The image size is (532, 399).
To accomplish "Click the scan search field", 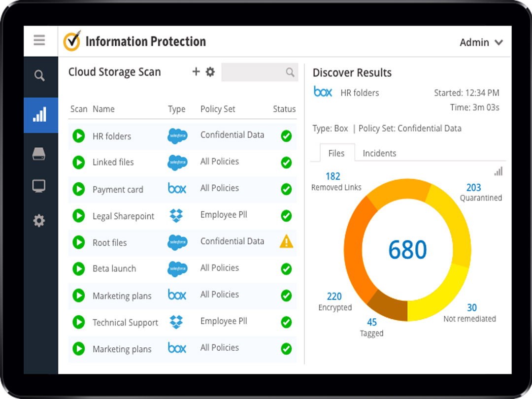I will tap(260, 72).
